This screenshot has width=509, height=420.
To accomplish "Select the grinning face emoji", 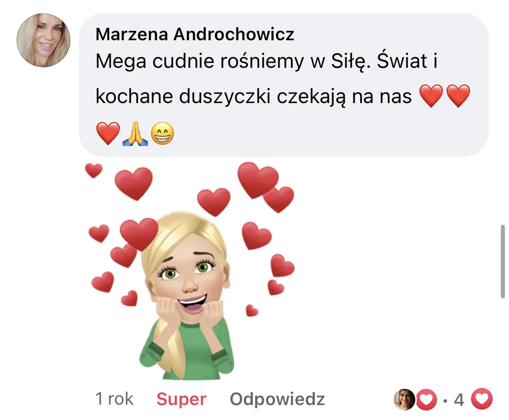I will click(x=162, y=133).
